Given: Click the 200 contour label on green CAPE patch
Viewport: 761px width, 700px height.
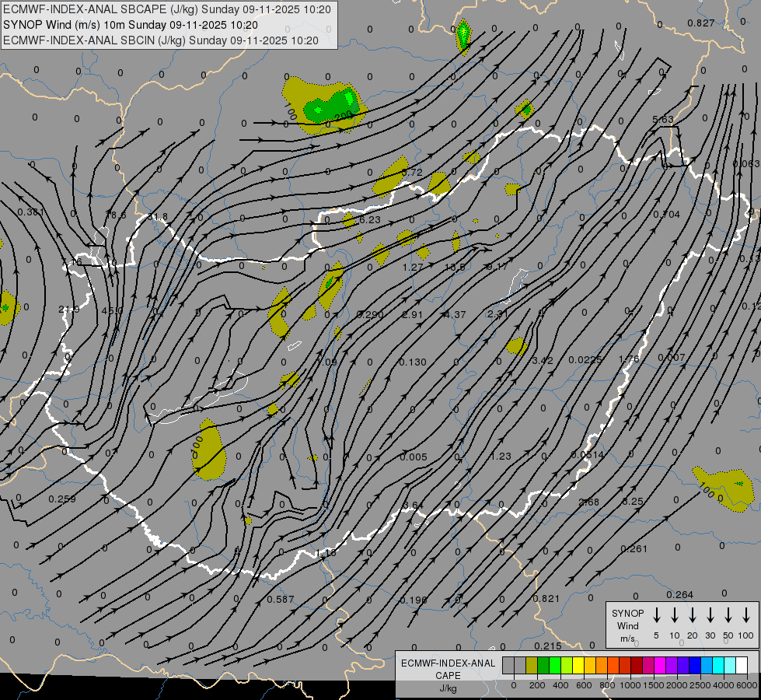Looking at the screenshot, I should 344,115.
